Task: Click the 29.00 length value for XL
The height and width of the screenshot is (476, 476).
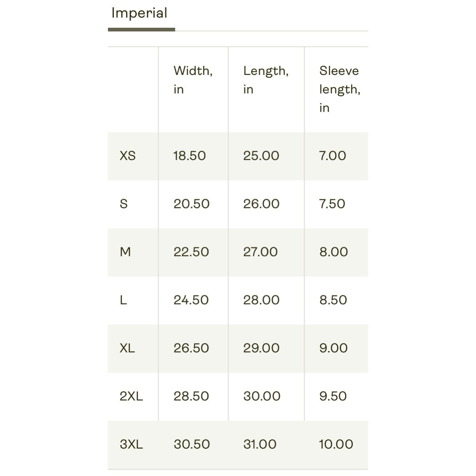Action: pos(261,348)
